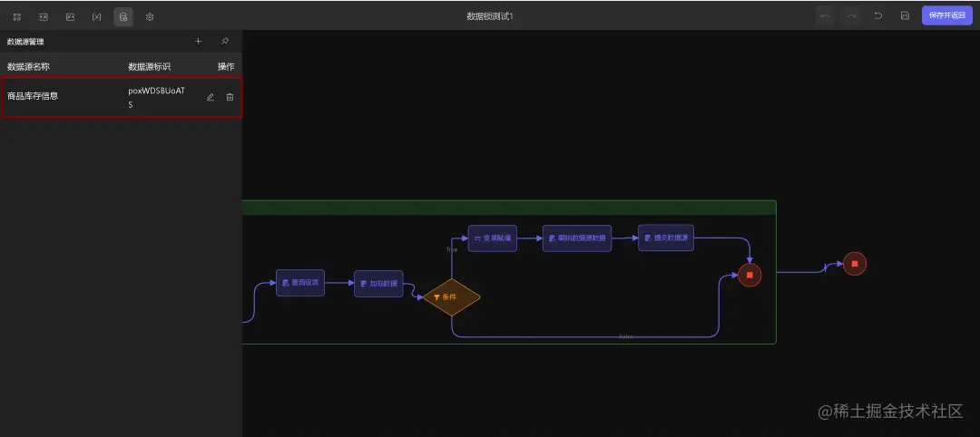
Task: Select the 加载数据 flow node
Action: (378, 284)
